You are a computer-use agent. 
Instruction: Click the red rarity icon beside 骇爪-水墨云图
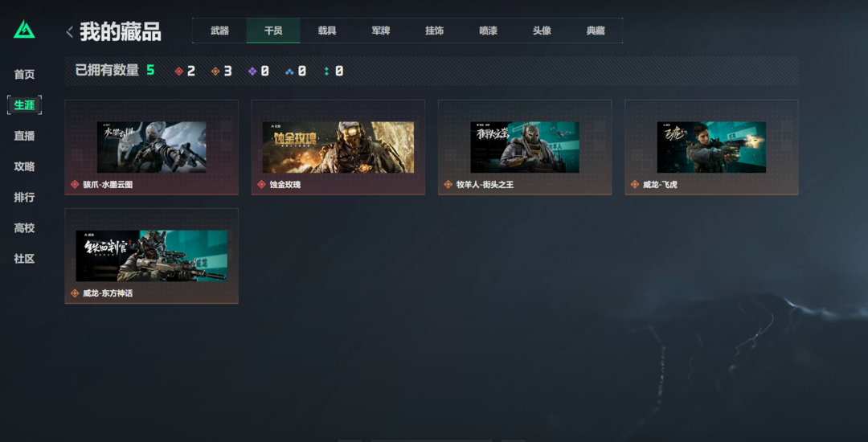coord(75,184)
